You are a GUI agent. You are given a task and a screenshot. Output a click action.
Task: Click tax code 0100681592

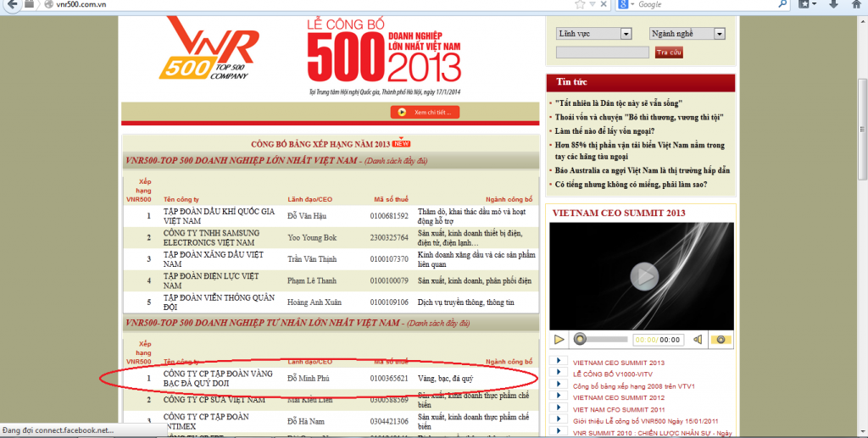tap(389, 216)
